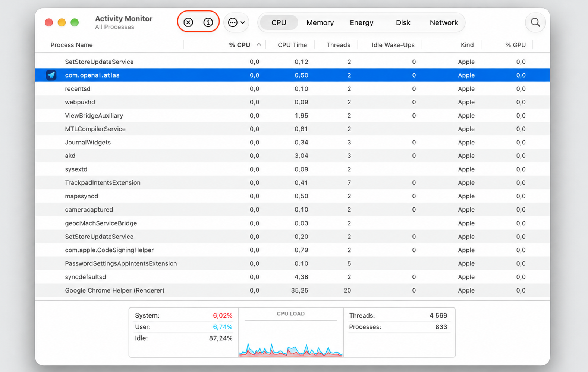
Task: Click the All Processes subtitle
Action: pyautogui.click(x=114, y=27)
